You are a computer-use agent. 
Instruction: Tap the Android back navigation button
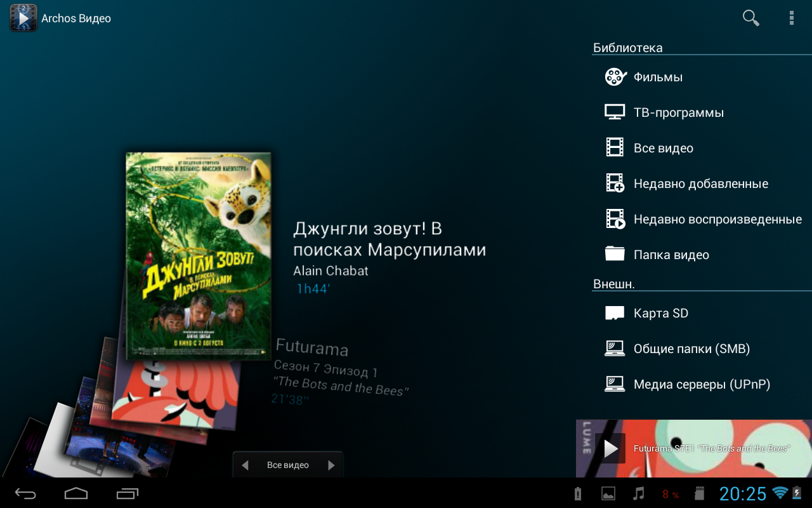(x=26, y=493)
